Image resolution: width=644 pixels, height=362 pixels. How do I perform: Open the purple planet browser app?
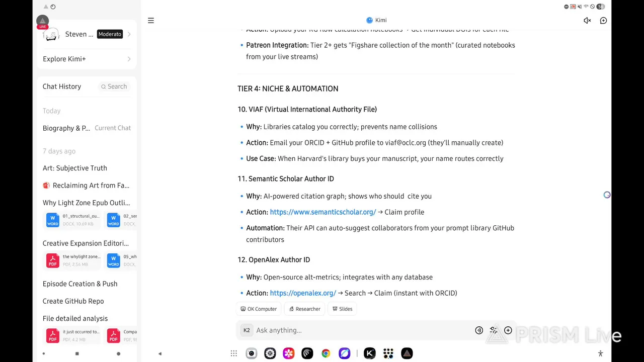[345, 353]
